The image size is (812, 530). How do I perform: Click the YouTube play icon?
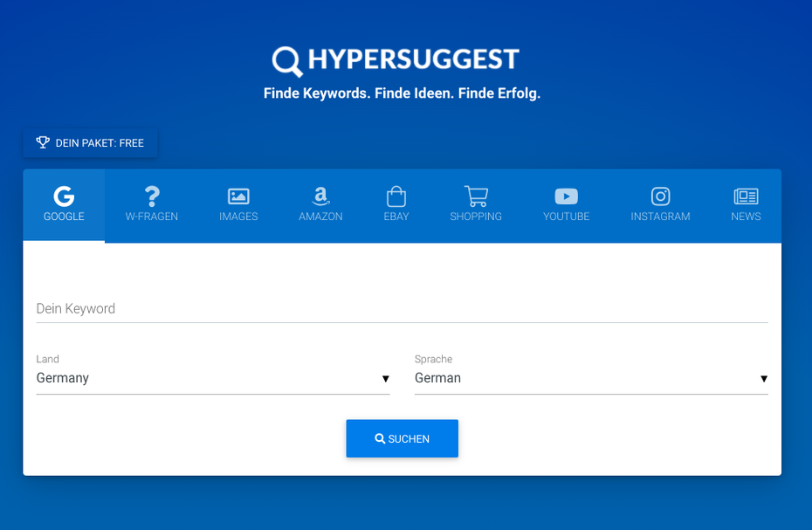click(x=566, y=196)
